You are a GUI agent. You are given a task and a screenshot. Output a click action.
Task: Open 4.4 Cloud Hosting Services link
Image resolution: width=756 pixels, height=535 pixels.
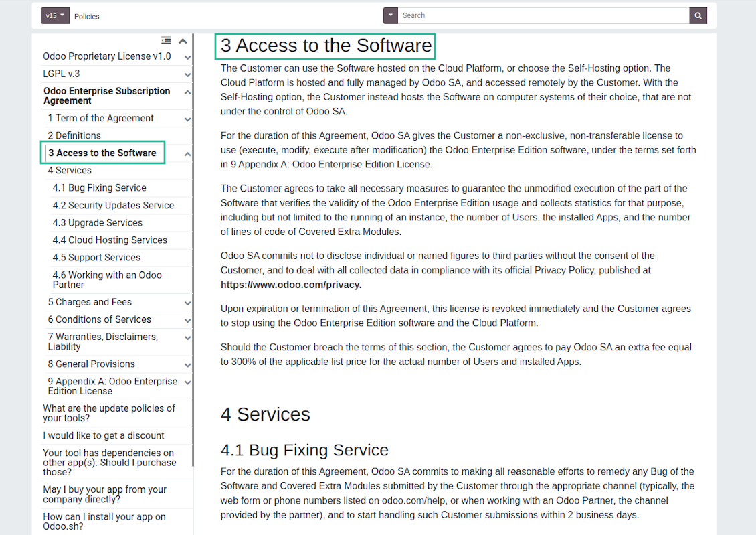110,240
